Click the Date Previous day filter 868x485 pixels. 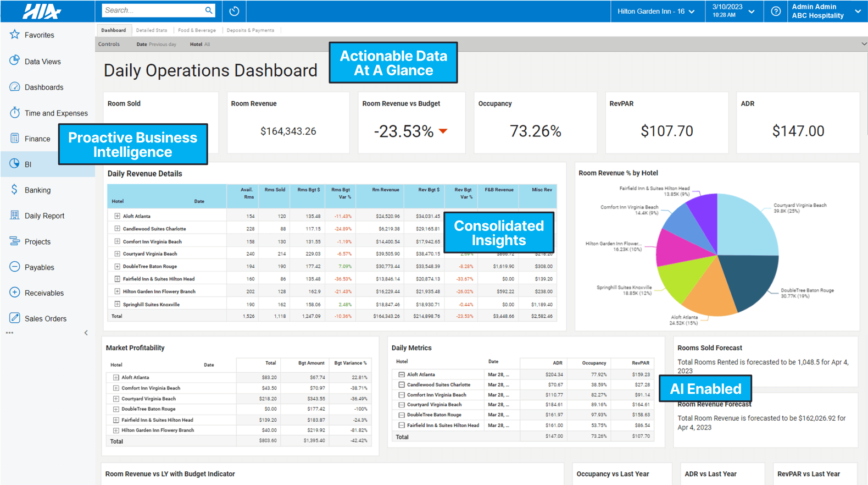157,45
